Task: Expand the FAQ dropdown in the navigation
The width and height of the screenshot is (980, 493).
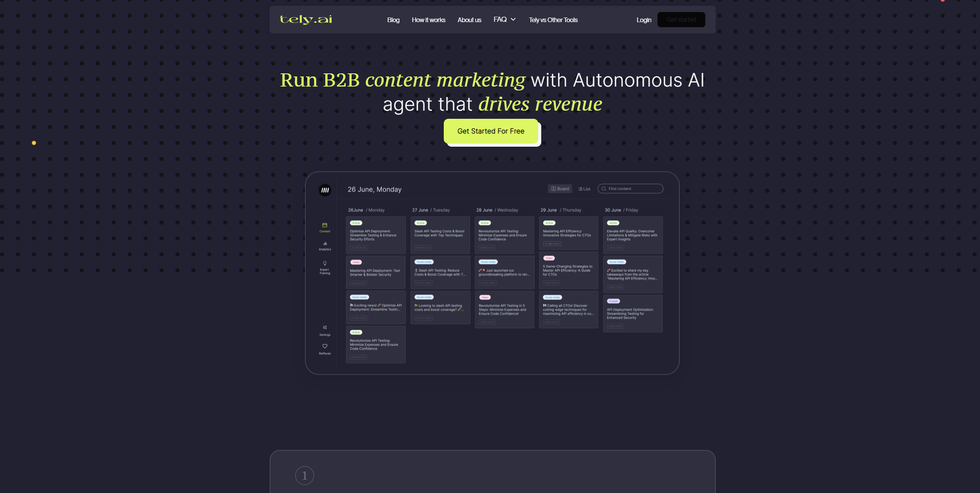Action: [x=504, y=19]
